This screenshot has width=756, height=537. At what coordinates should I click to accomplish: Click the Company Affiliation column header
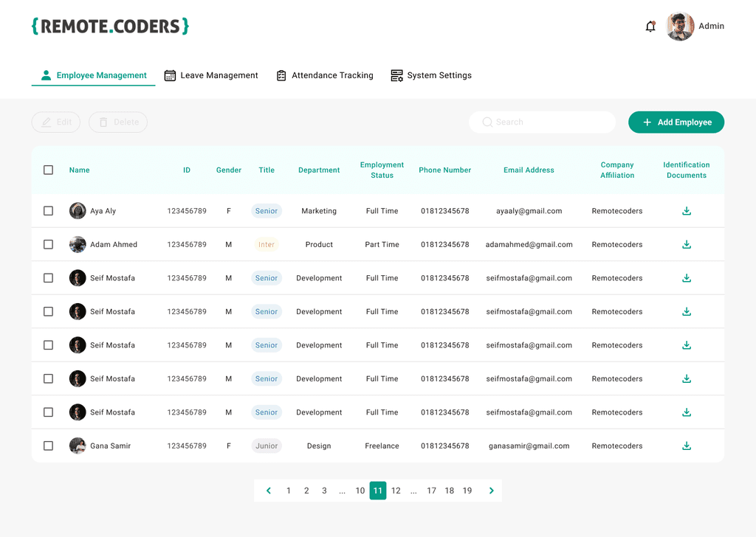click(x=617, y=170)
